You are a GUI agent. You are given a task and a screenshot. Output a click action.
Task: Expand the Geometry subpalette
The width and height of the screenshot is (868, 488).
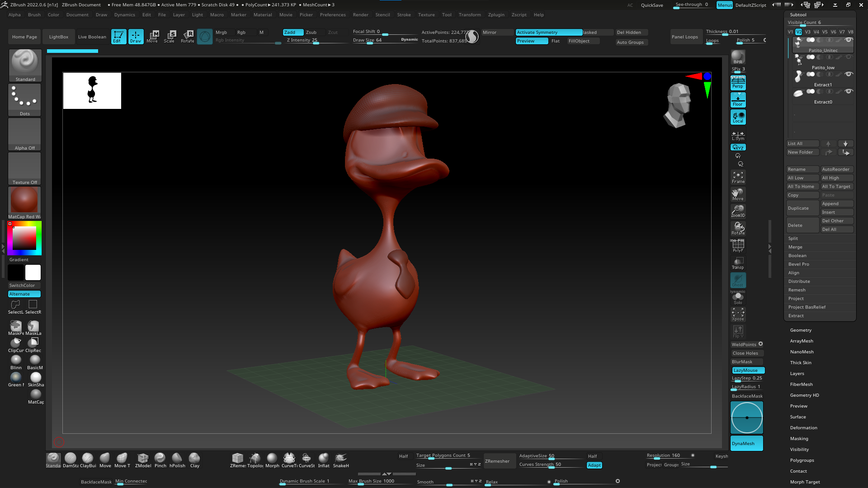coord(801,330)
